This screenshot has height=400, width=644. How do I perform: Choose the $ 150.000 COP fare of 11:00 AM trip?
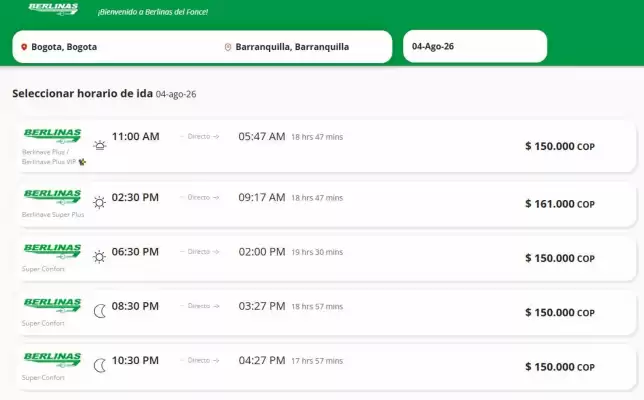click(x=560, y=146)
